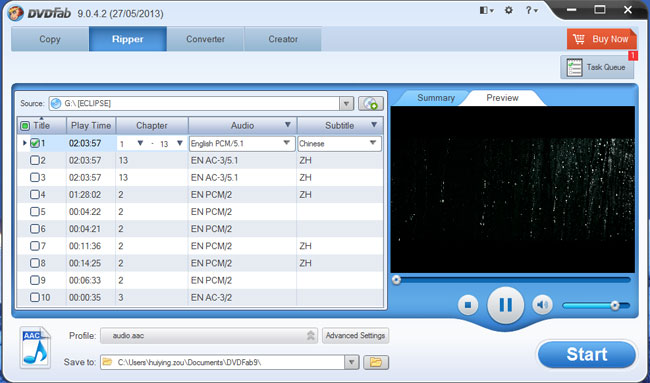
Task: Open the Source drive dropdown
Action: coord(347,104)
